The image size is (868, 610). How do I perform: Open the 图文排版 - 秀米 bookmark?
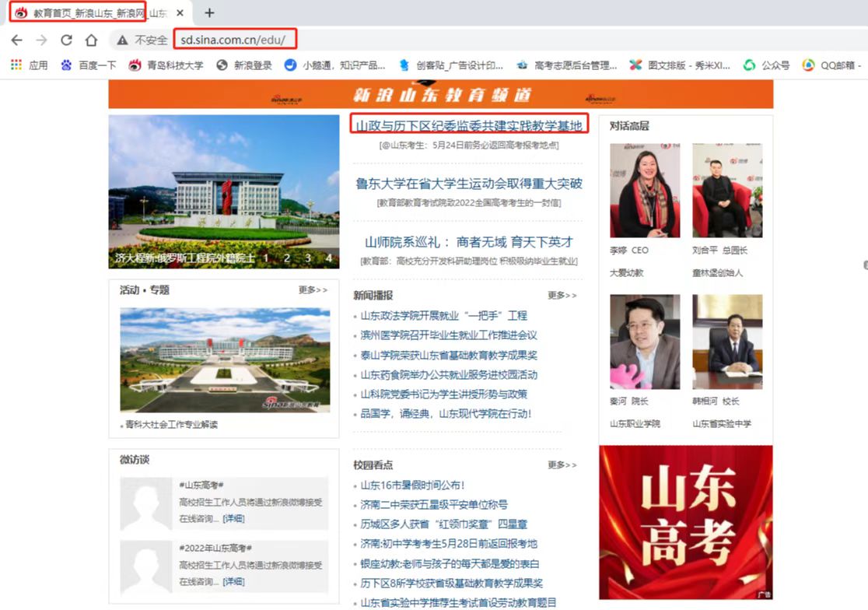(680, 65)
